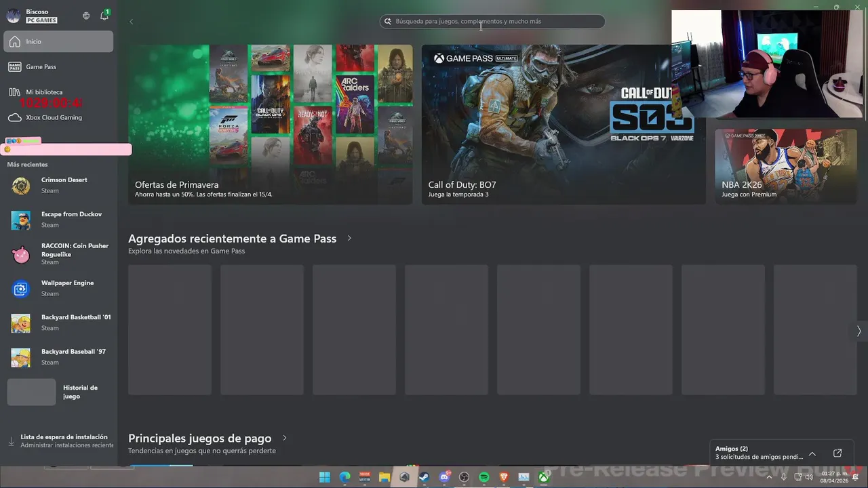Click the game search field

point(492,22)
